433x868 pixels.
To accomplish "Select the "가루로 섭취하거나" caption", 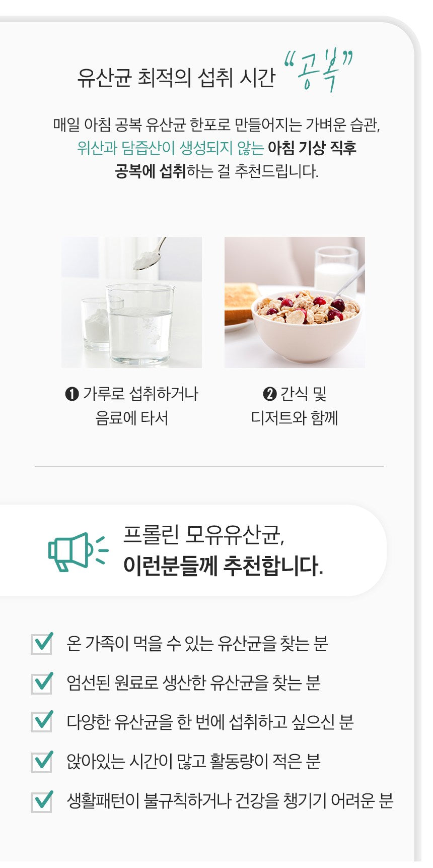I will [x=140, y=394].
